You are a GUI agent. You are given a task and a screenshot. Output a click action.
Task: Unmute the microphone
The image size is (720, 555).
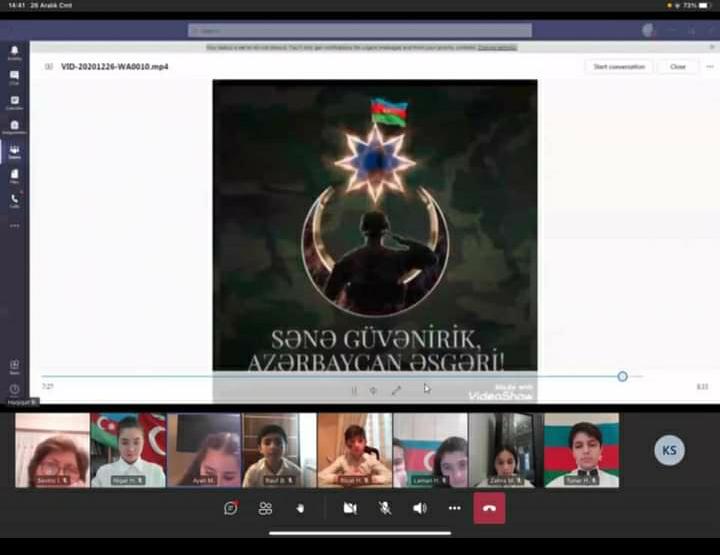coord(385,508)
